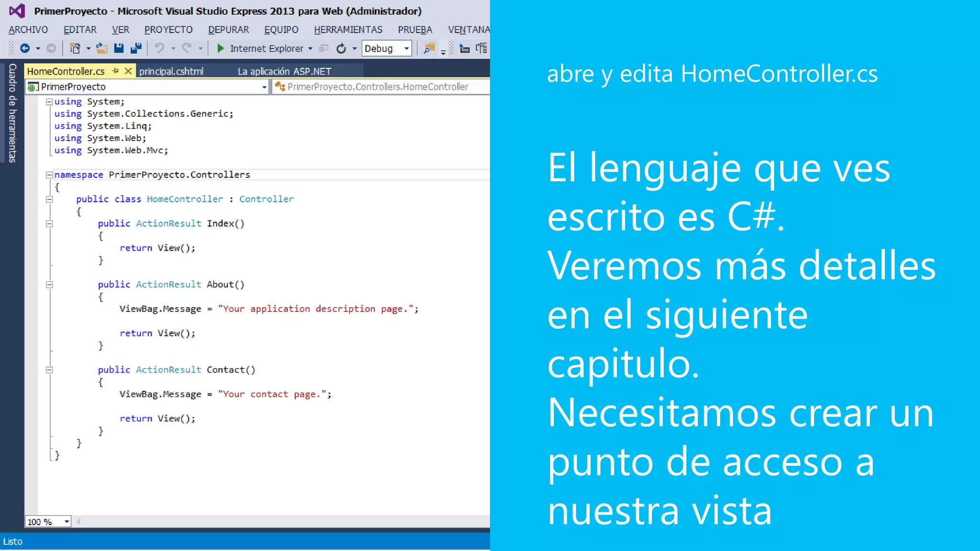Open the ARCHIVO menu
Screen dimensions: 980x551
point(28,30)
